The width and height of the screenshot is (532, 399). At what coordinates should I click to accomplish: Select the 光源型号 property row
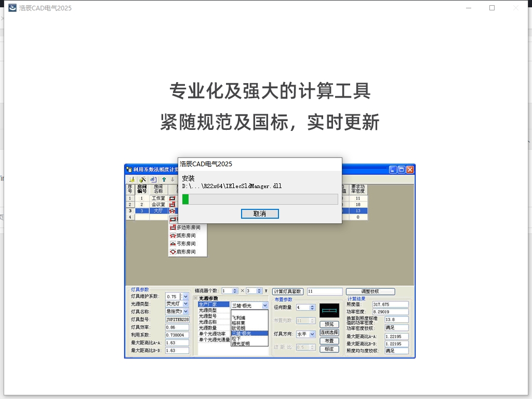pos(214,316)
